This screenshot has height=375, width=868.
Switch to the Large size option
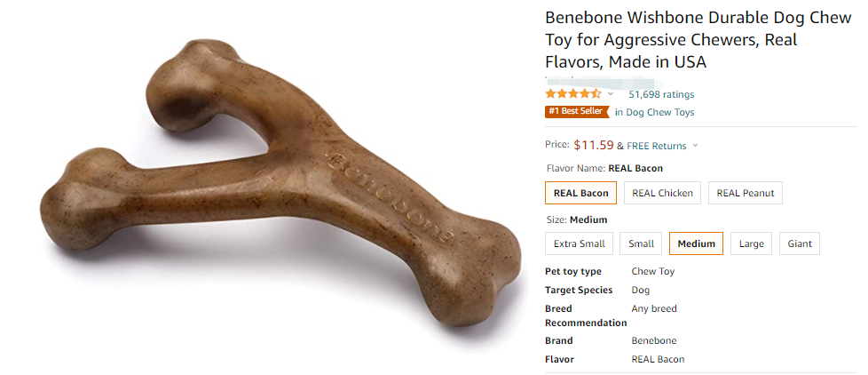(751, 243)
